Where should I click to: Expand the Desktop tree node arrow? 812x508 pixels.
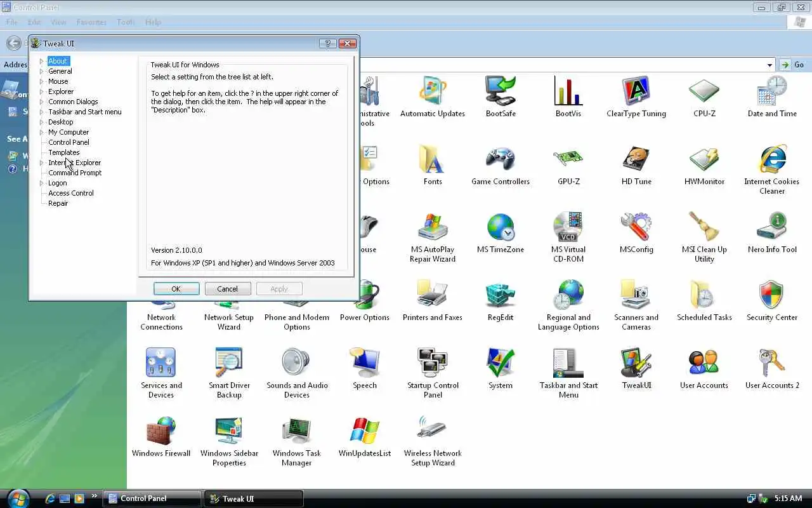tap(42, 122)
